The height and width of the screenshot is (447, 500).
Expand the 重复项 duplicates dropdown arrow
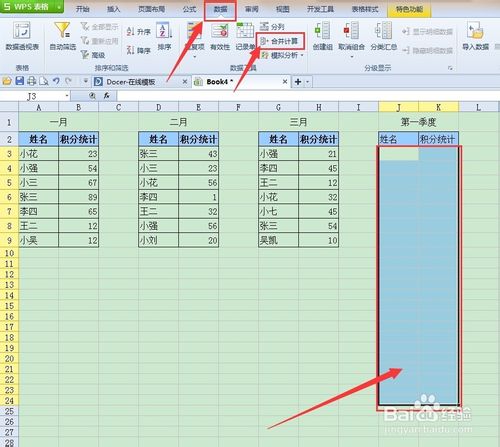[x=195, y=57]
